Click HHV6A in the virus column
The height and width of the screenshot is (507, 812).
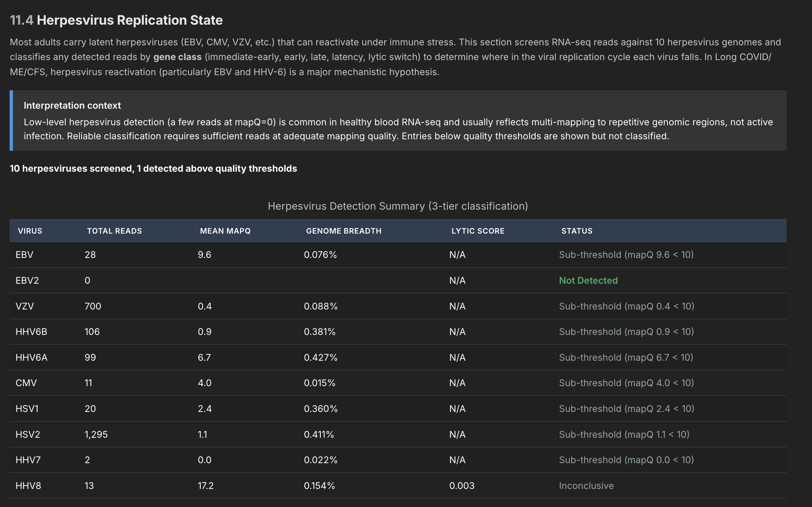coord(31,357)
